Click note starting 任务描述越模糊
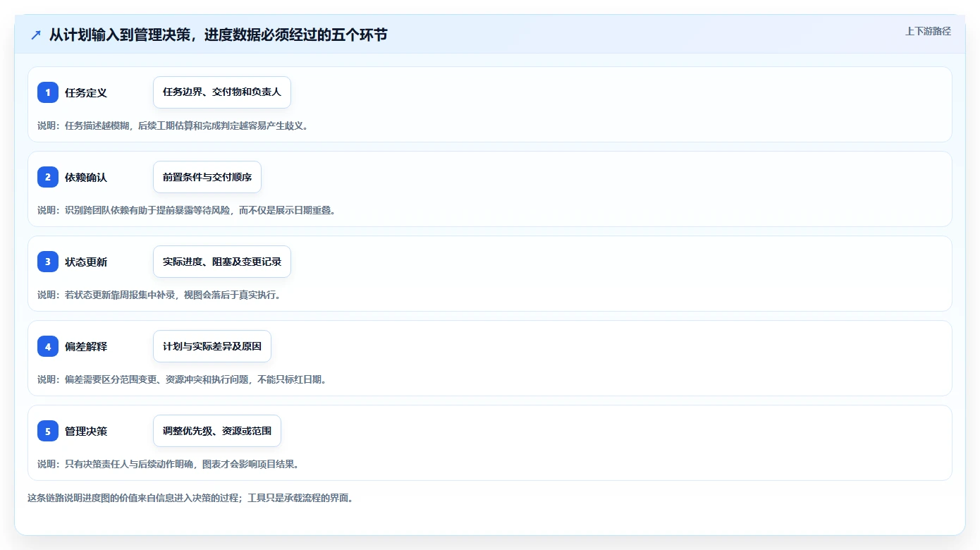 pos(173,126)
